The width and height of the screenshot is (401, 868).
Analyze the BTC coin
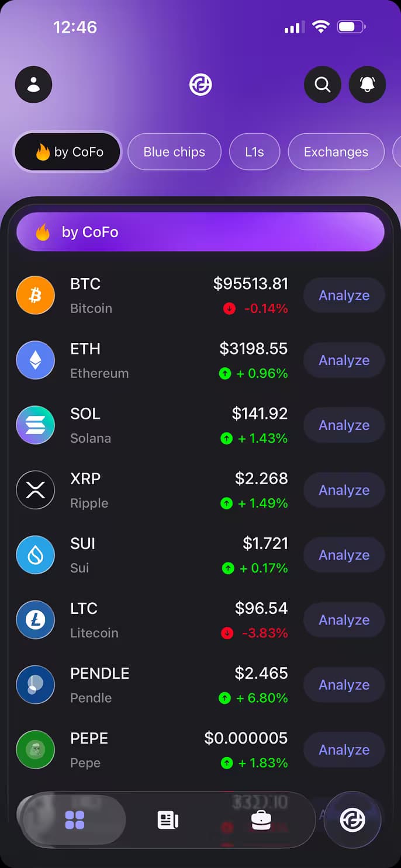tap(344, 296)
